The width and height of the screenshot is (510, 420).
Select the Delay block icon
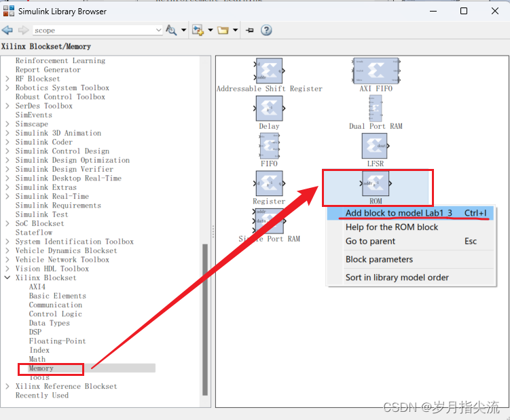[x=269, y=109]
